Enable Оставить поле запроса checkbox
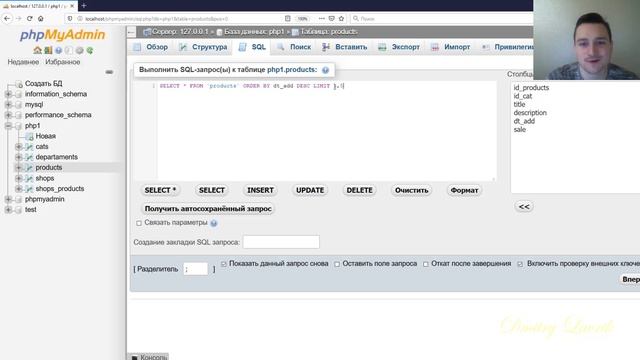The height and width of the screenshot is (360, 640). point(337,264)
